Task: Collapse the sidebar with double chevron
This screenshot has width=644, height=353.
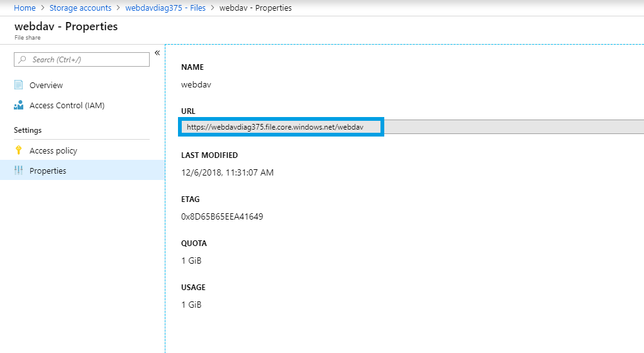Action: pos(157,53)
